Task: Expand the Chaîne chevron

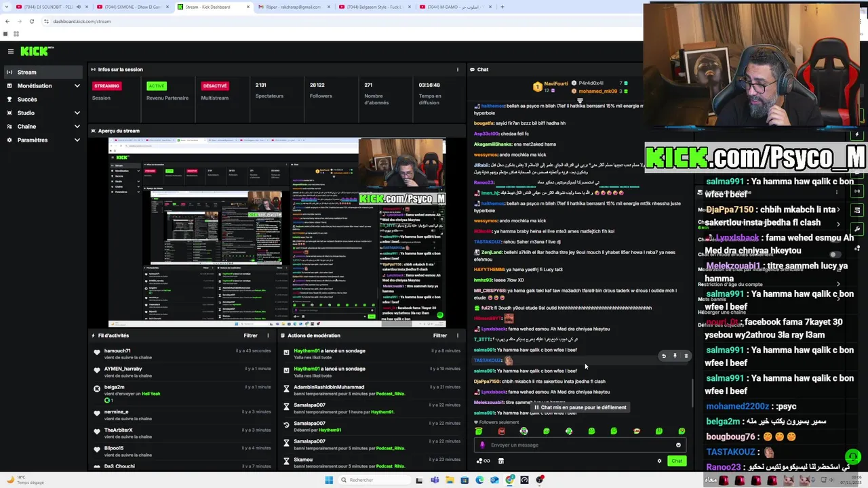Action: pyautogui.click(x=77, y=127)
